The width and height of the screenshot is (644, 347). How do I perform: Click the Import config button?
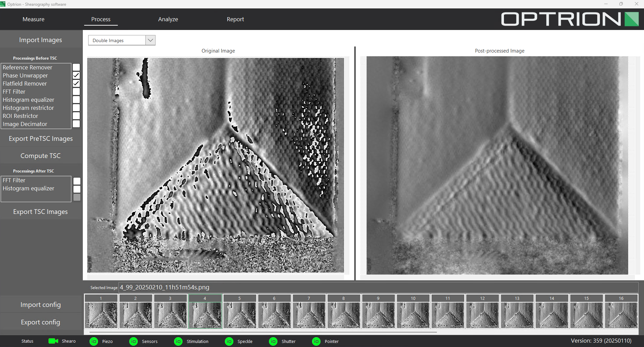[x=41, y=305]
